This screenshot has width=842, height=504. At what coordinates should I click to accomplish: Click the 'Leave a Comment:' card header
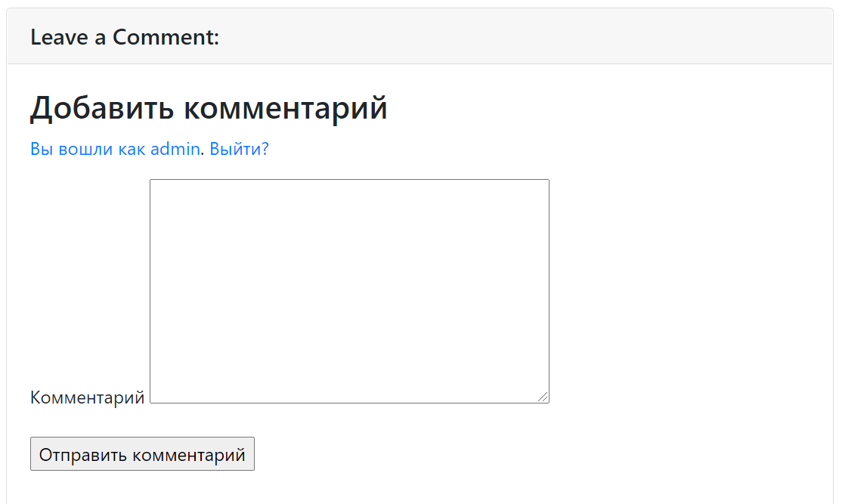[420, 36]
